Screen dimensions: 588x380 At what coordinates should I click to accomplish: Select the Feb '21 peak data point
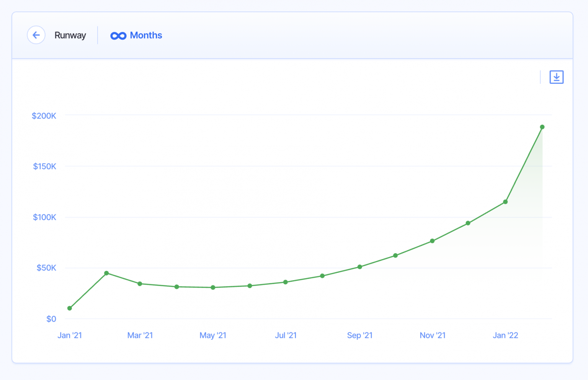[x=106, y=273]
